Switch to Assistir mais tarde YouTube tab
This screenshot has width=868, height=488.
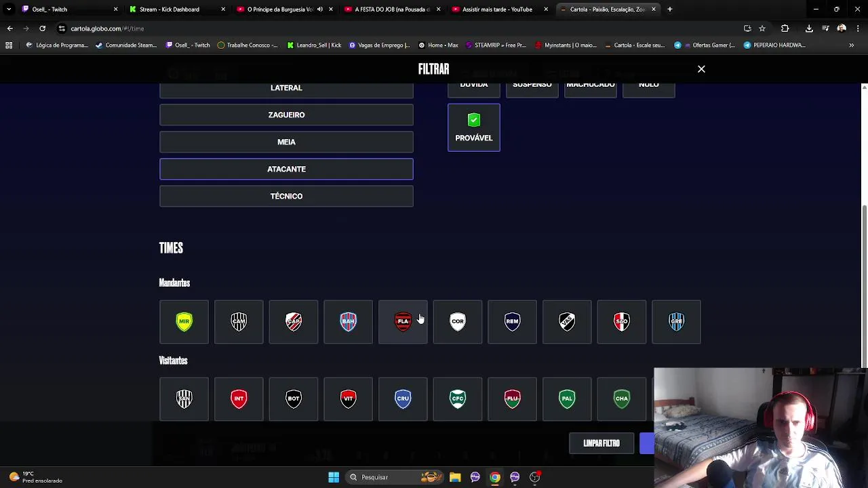point(500,9)
